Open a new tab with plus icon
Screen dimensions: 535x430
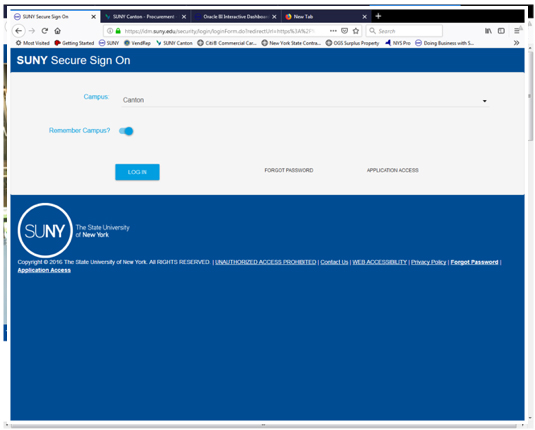[x=378, y=16]
